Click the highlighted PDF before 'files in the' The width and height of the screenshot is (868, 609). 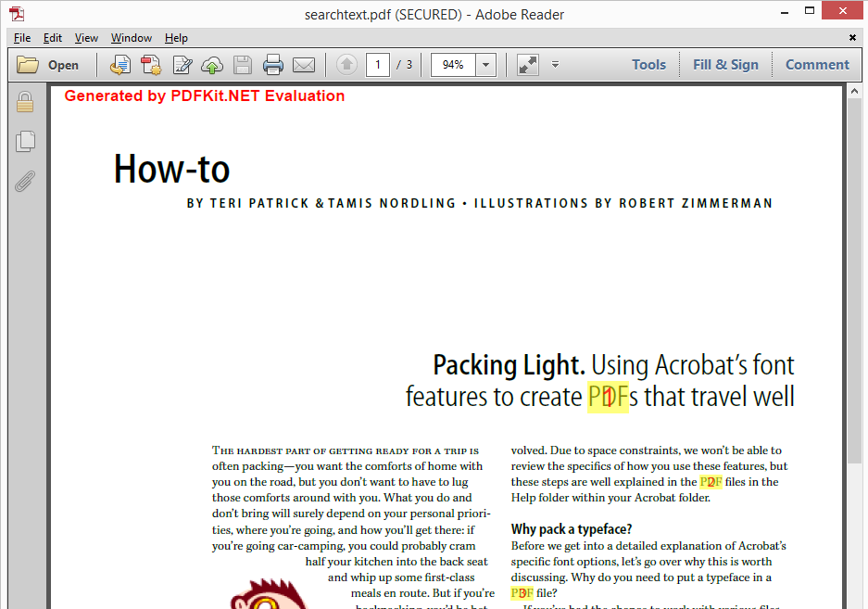[x=711, y=482]
